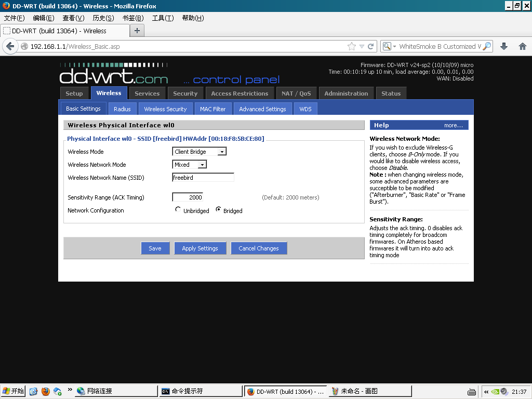Open the Advanced Settings sub-tab

click(262, 109)
